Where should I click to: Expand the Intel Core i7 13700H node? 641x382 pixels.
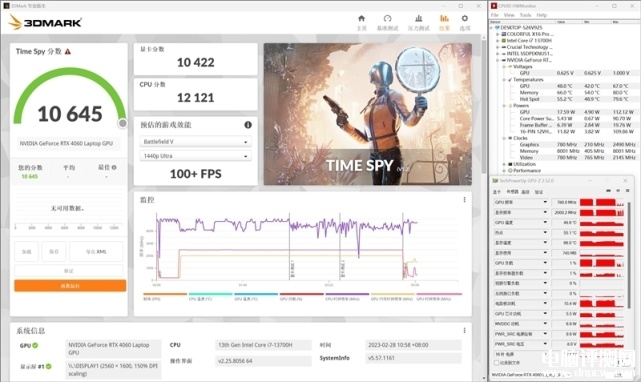[498, 40]
